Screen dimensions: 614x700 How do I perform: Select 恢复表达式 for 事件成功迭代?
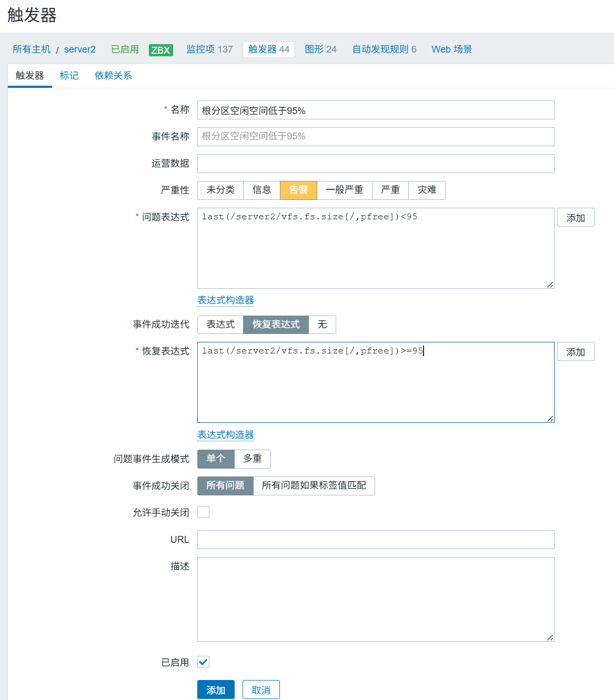(276, 324)
